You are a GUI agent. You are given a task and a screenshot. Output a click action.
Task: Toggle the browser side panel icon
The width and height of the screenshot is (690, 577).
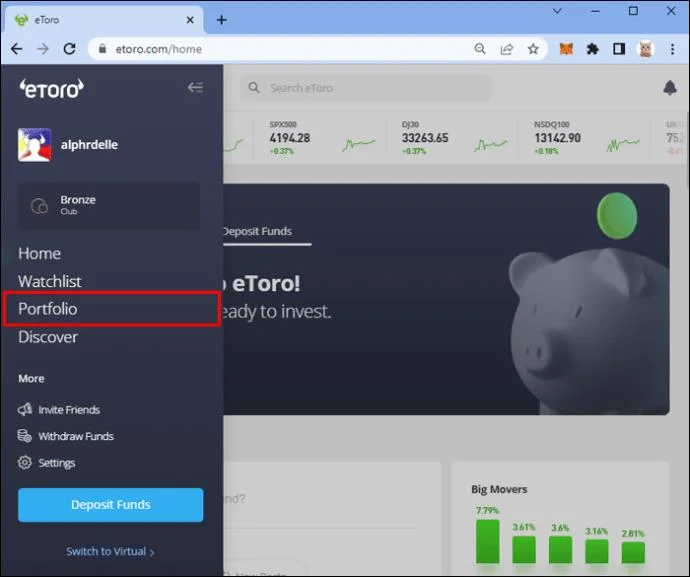[619, 49]
